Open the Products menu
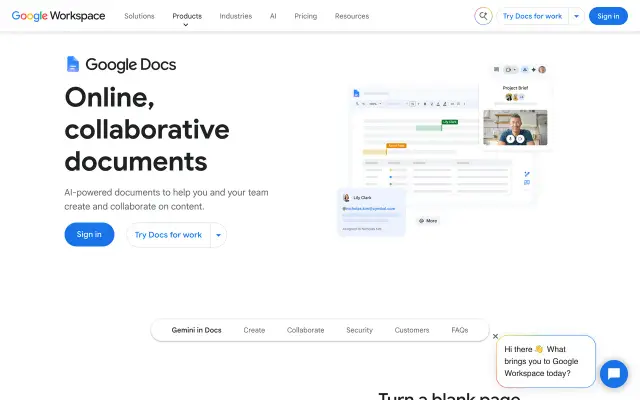 (x=187, y=16)
